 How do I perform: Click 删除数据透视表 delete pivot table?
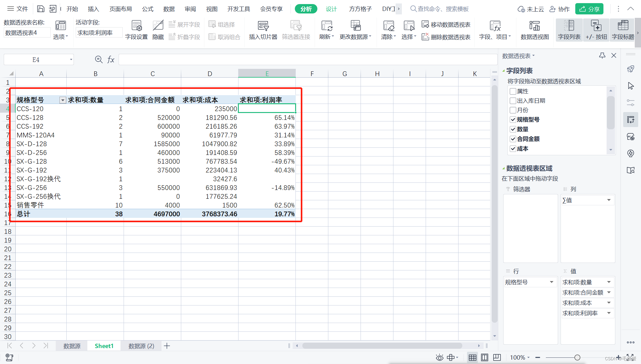point(446,37)
